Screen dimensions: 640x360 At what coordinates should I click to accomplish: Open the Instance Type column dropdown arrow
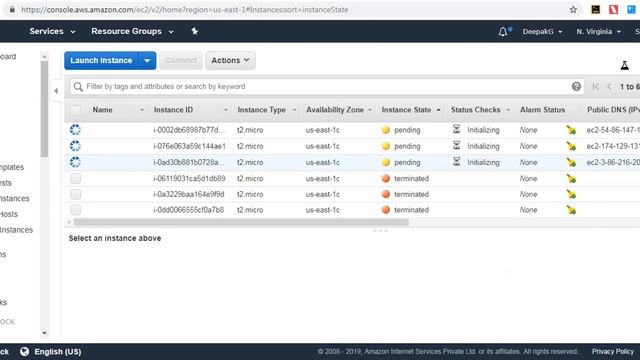tap(294, 110)
